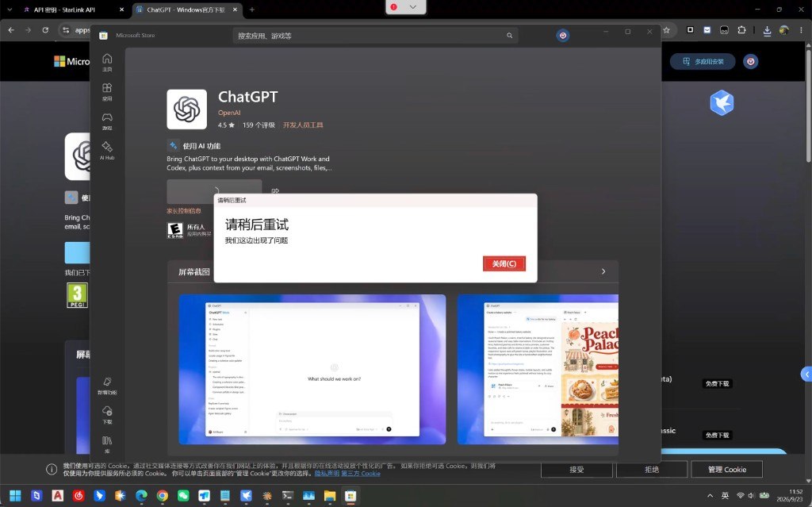Viewport: 812px width, 507px height.
Task: Expand the recording toolbar chevron at the top
Action: coord(412,6)
